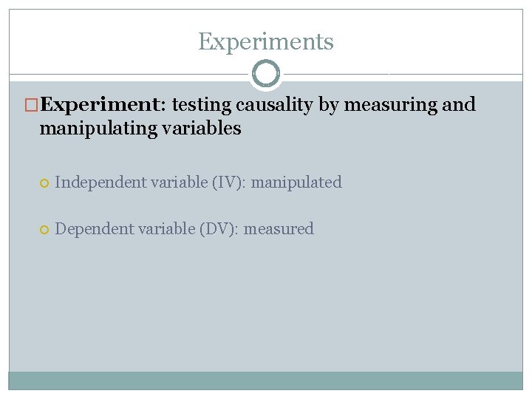This screenshot has width=532, height=399.
Task: Click the word testing in the definition
Action: pyautogui.click(x=202, y=105)
